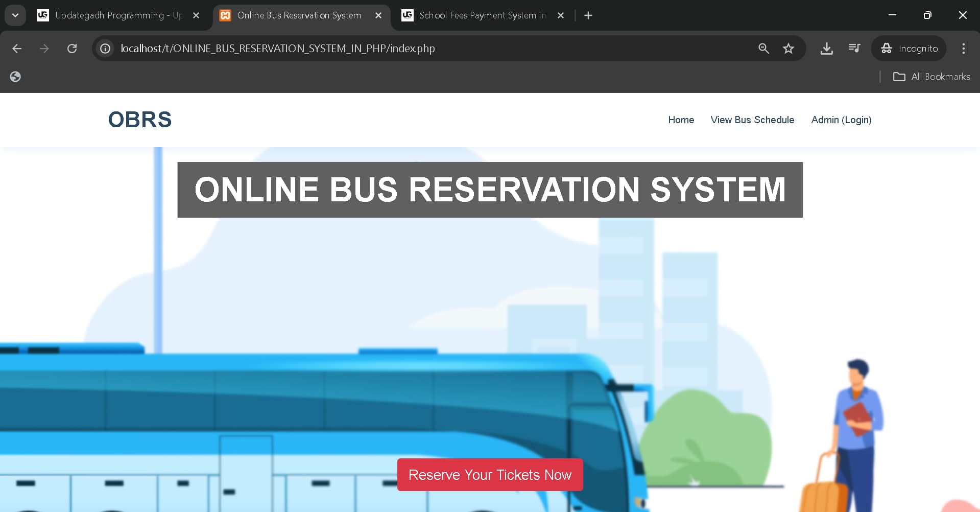Open the Downloads icon in toolbar
This screenshot has width=980, height=512.
(827, 48)
